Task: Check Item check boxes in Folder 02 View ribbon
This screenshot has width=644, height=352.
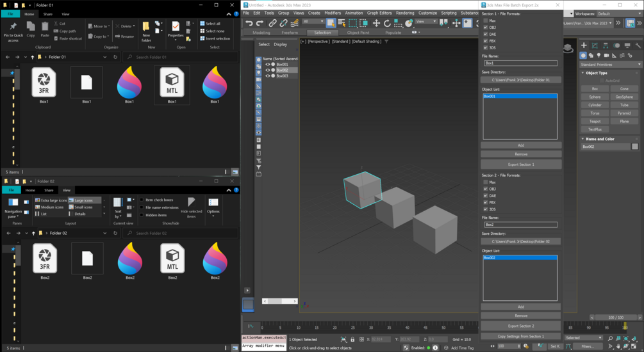Action: (142, 200)
